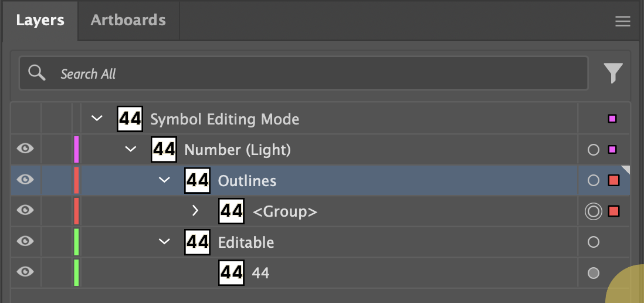Image resolution: width=644 pixels, height=303 pixels.
Task: Switch to the Artboards tab
Action: pos(128,21)
